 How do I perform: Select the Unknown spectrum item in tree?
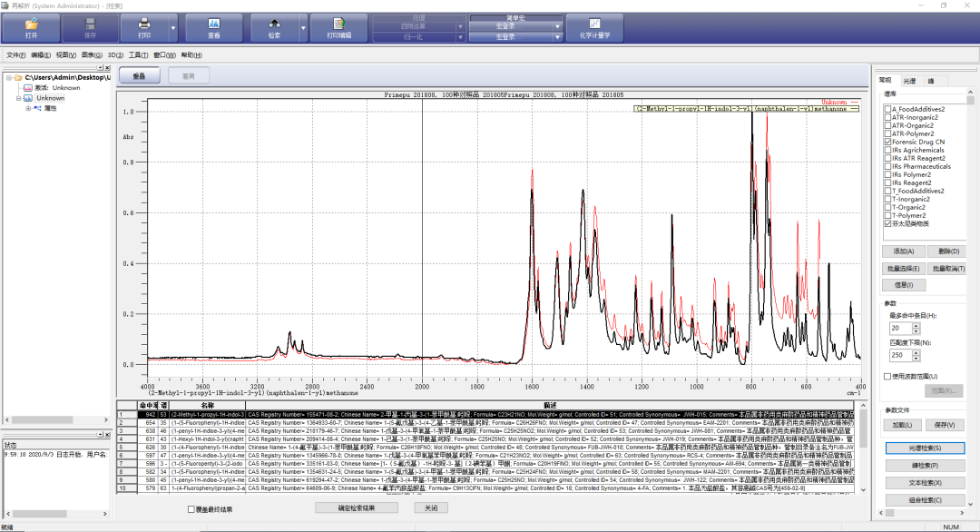point(51,98)
